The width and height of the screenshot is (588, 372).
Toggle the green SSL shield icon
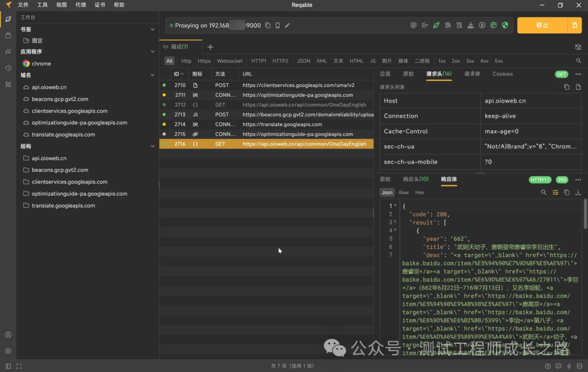coord(505,26)
